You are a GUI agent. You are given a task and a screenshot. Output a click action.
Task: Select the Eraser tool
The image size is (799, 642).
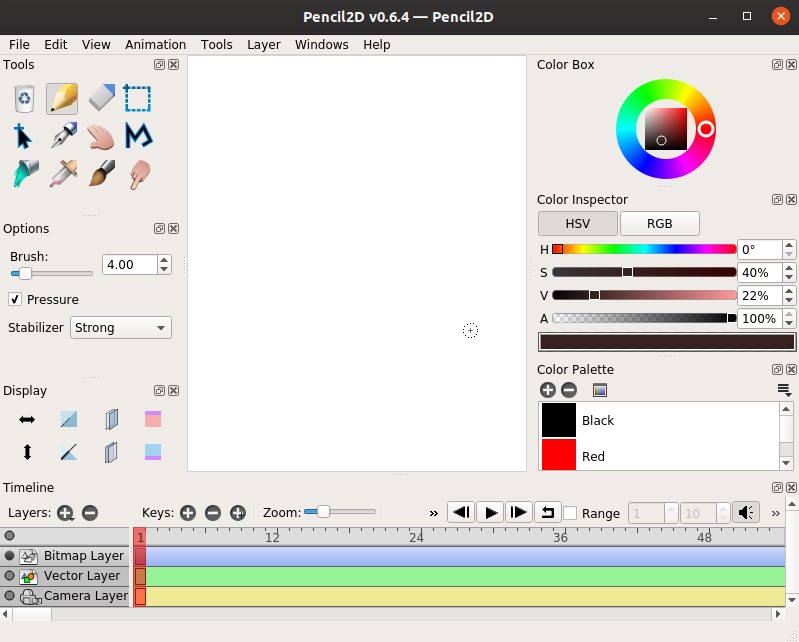(102, 98)
